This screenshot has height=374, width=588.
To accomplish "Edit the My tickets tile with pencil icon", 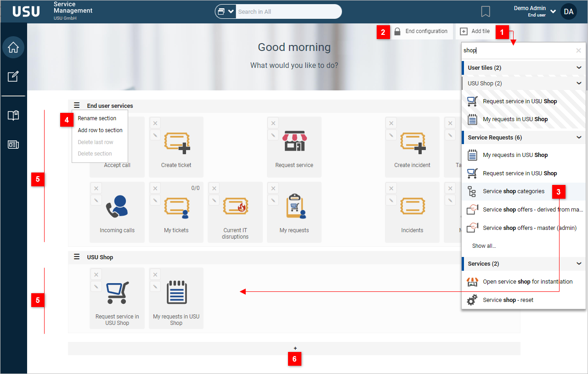I will (155, 200).
